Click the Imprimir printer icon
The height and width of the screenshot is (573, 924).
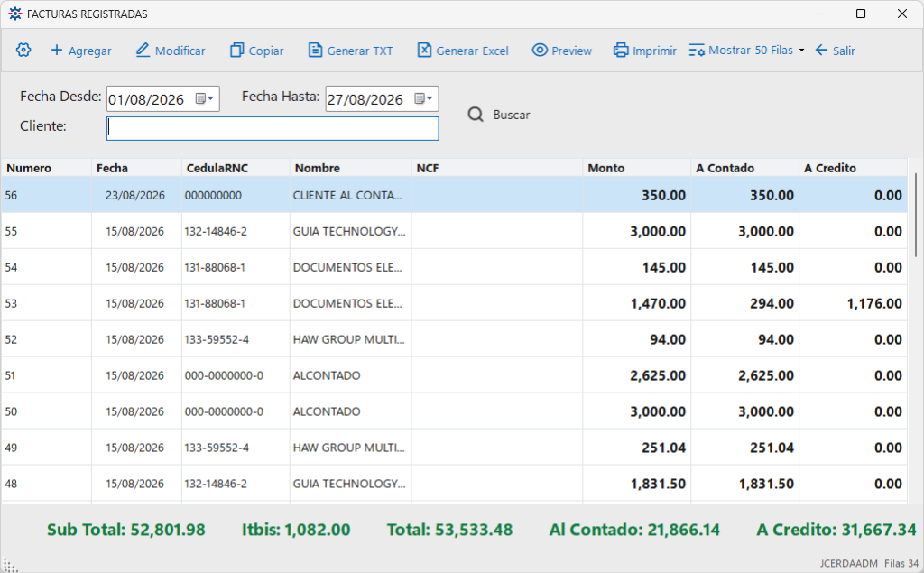point(621,51)
